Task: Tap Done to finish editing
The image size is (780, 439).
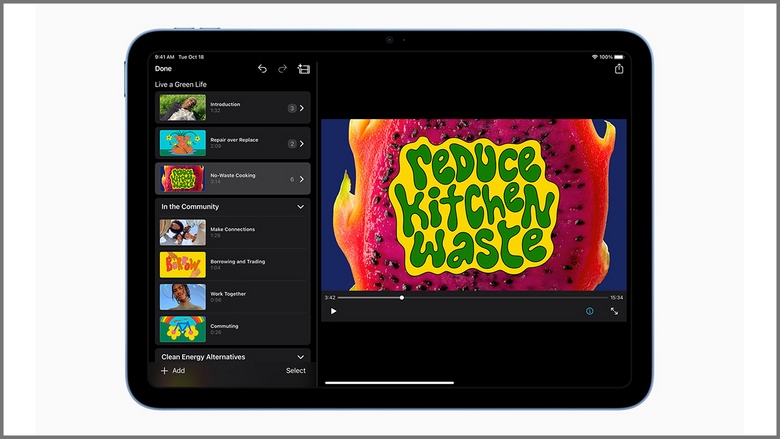Action: point(163,69)
